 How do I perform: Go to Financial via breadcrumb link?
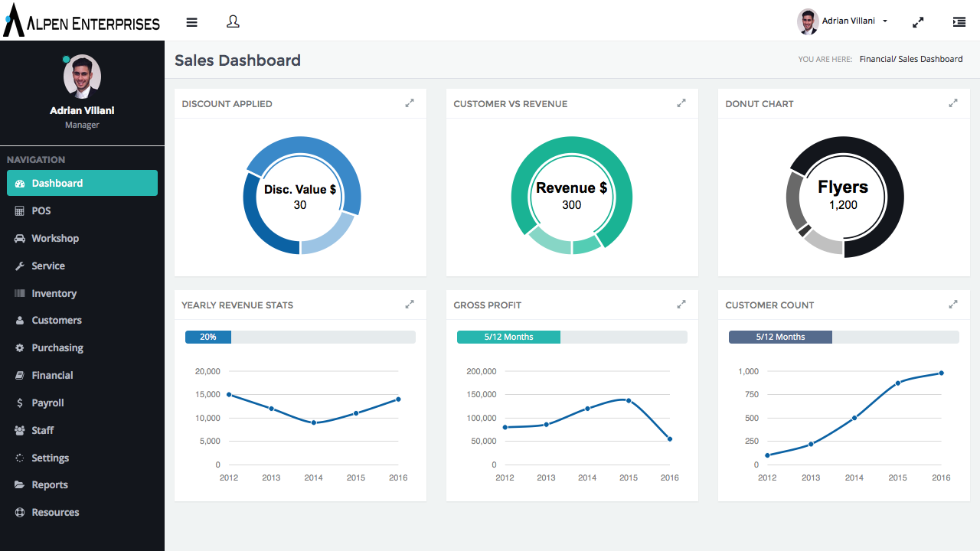pos(876,59)
